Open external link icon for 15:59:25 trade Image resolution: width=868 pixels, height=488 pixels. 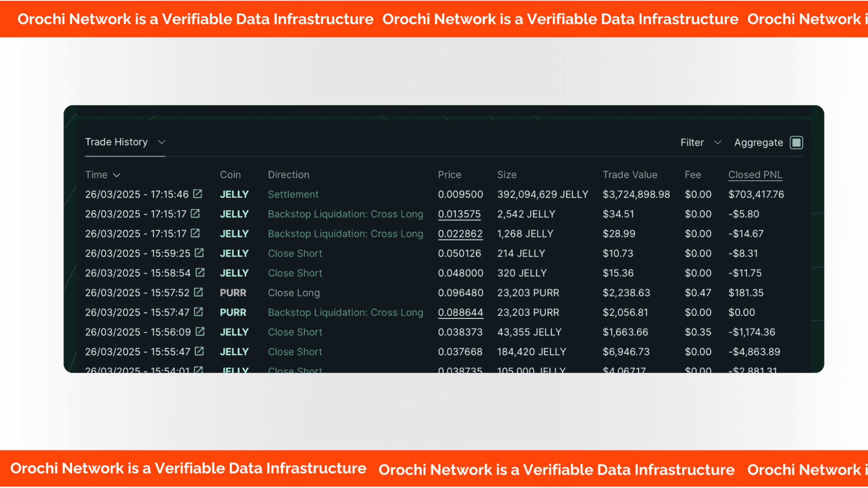[199, 253]
